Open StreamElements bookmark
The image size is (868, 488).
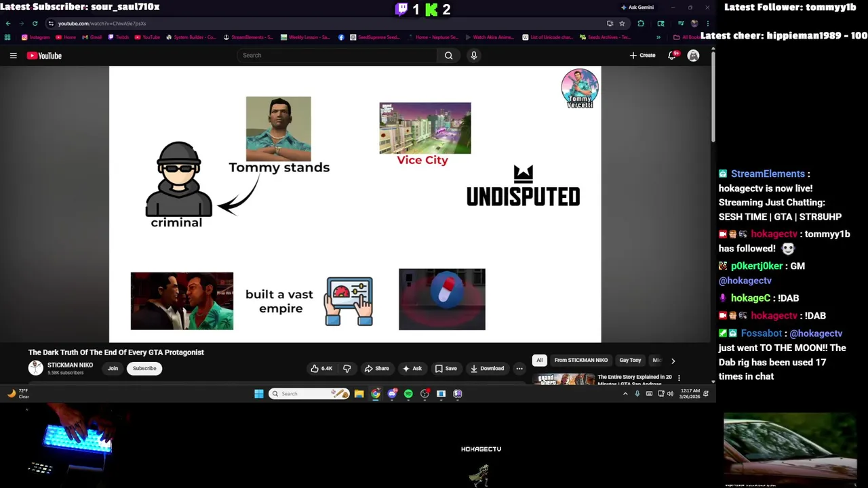click(x=248, y=37)
